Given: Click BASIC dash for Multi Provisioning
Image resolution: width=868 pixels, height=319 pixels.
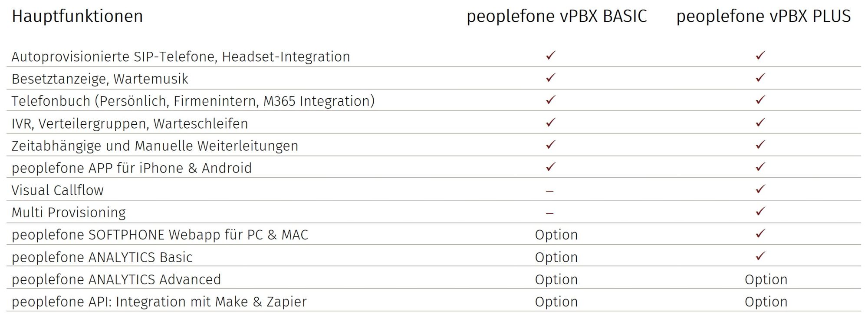Looking at the screenshot, I should 550,213.
